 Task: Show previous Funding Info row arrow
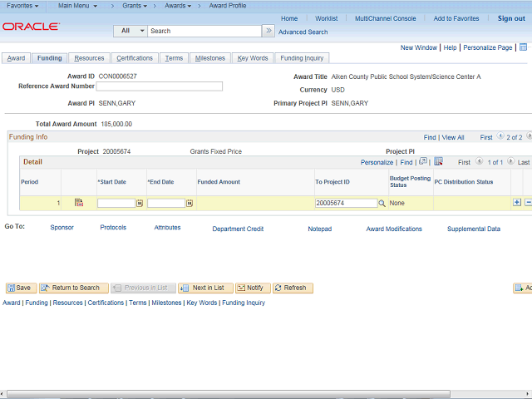[500, 137]
